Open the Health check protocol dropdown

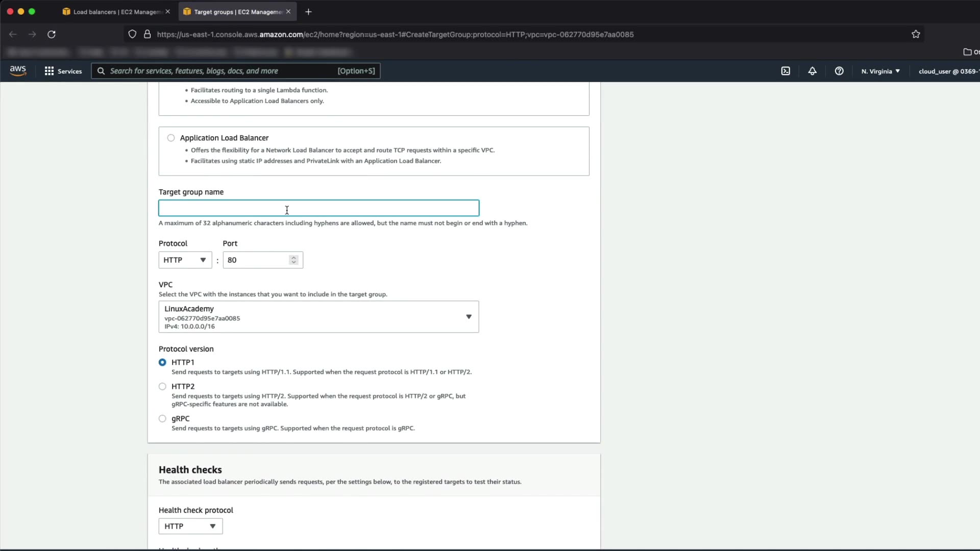point(190,526)
